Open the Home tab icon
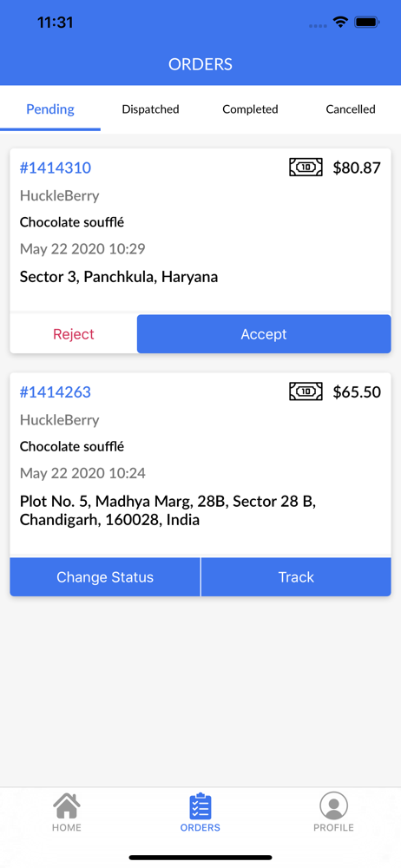Image resolution: width=401 pixels, height=868 pixels. click(67, 806)
